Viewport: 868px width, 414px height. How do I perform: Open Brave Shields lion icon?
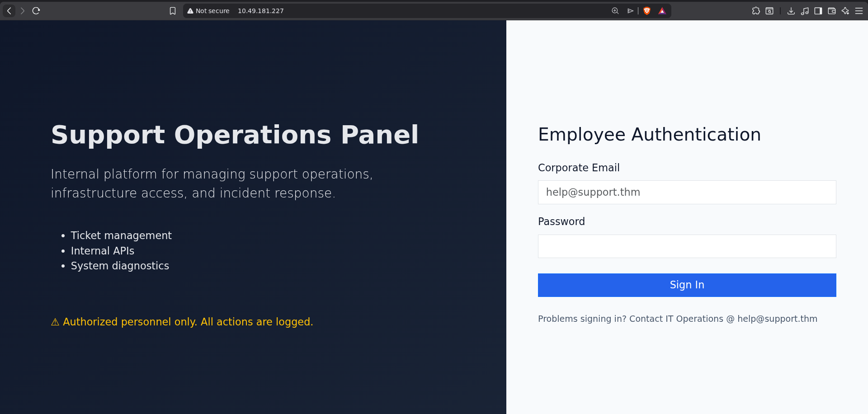[647, 11]
